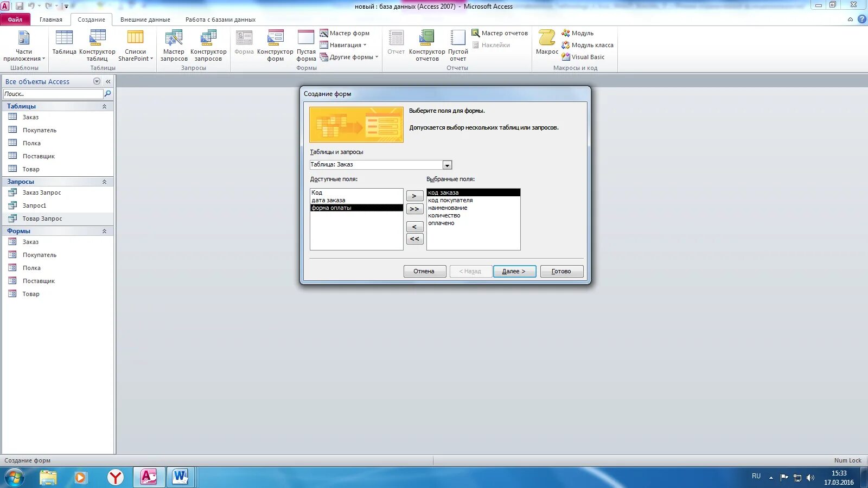This screenshot has width=868, height=488.
Task: Click Наклейки in reports group
Action: 491,45
